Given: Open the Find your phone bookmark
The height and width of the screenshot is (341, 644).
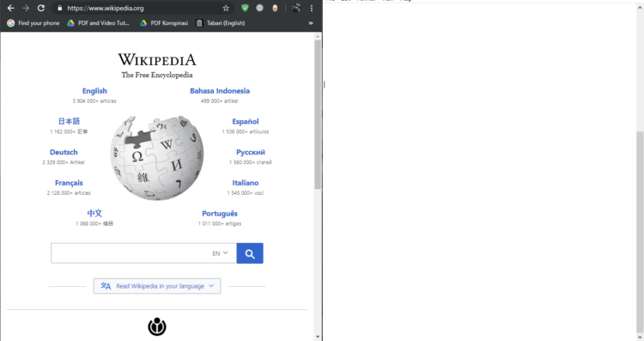Looking at the screenshot, I should (33, 23).
